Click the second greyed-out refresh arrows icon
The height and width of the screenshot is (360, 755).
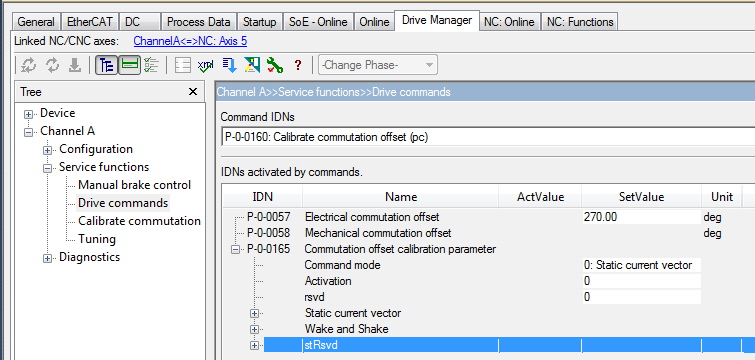[52, 65]
